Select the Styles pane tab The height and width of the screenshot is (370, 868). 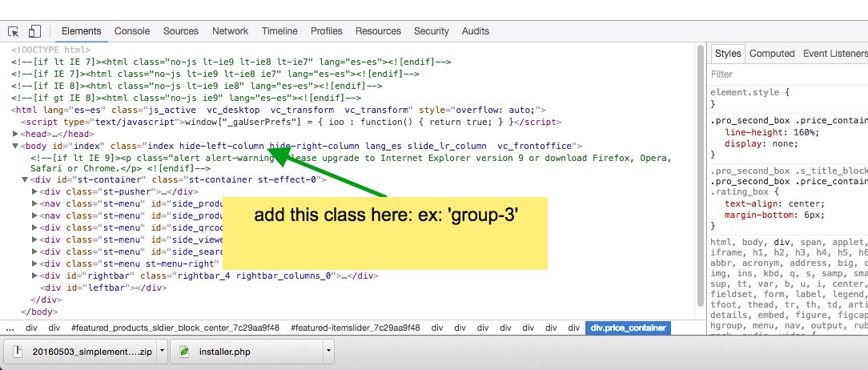[x=728, y=54]
